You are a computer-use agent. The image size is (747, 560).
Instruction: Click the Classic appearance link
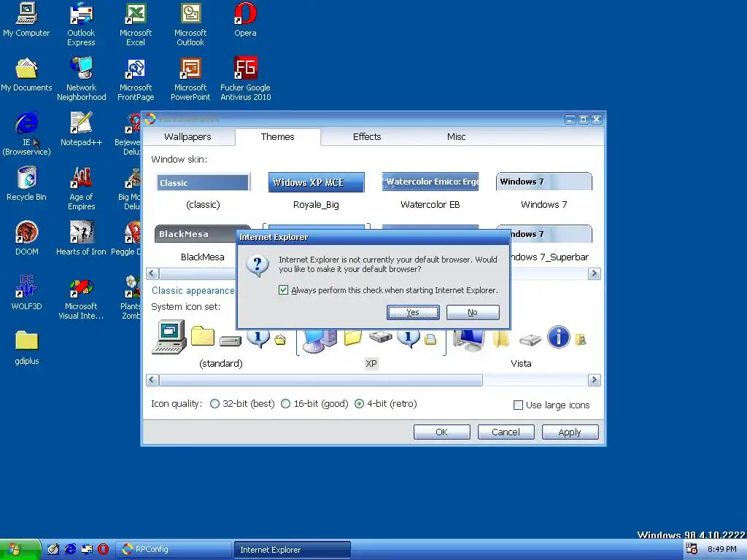point(193,290)
